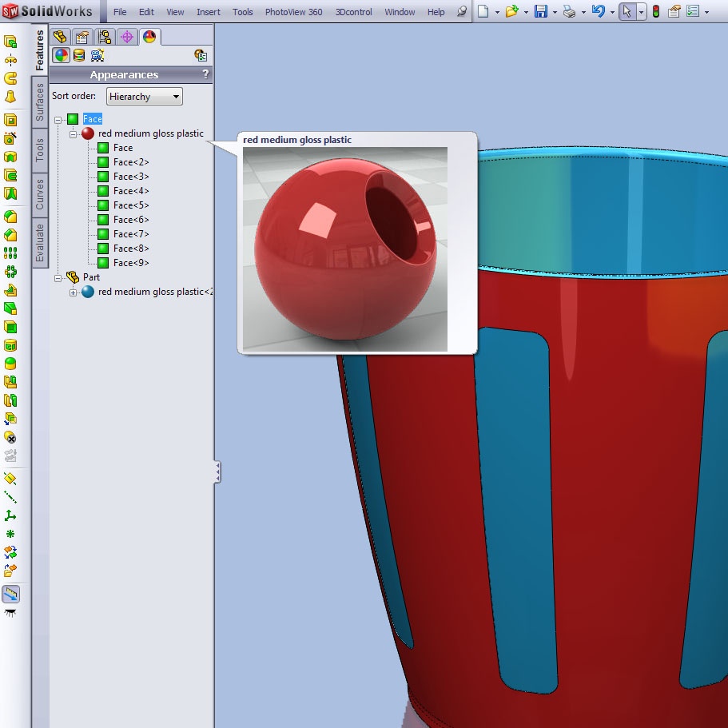Viewport: 728px width, 728px height.
Task: Select Face<5> in the appearance tree
Action: pos(131,205)
